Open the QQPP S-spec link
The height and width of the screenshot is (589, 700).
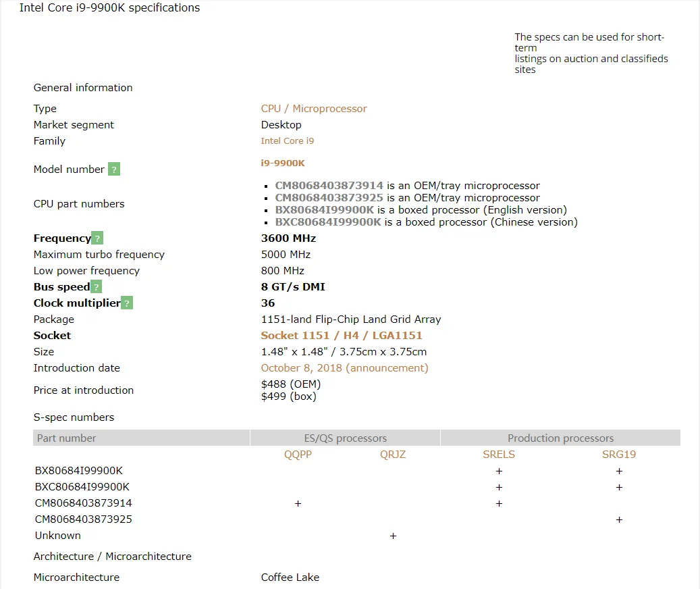(x=298, y=454)
